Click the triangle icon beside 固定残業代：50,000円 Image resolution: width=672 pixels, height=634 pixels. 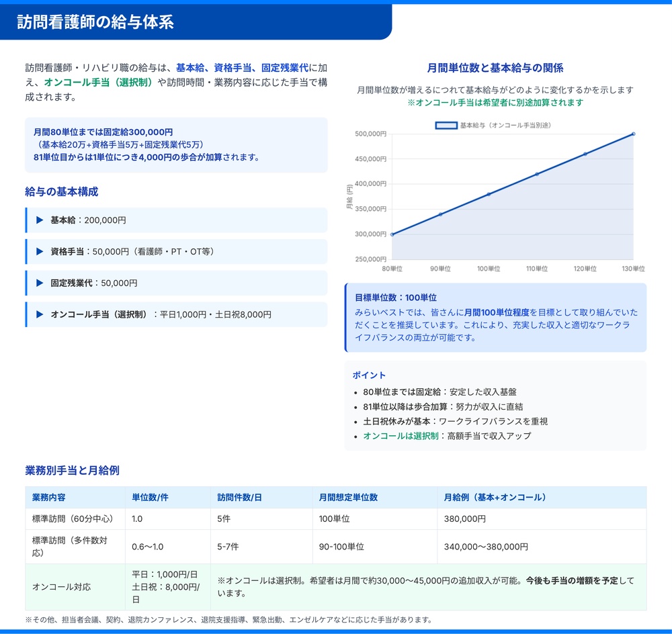coord(40,283)
